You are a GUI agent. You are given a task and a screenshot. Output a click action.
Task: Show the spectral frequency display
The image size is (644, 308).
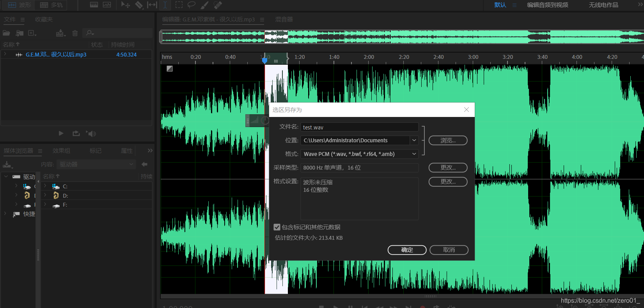(94, 5)
